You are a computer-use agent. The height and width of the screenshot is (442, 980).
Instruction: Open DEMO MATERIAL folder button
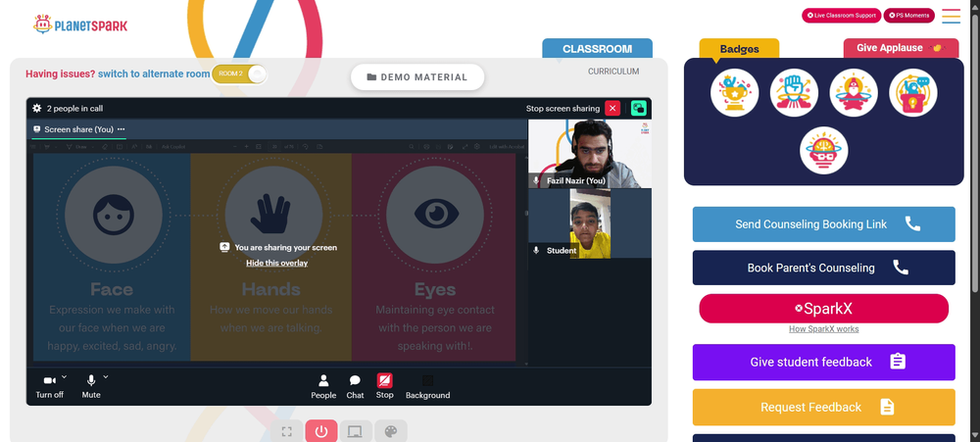(417, 76)
